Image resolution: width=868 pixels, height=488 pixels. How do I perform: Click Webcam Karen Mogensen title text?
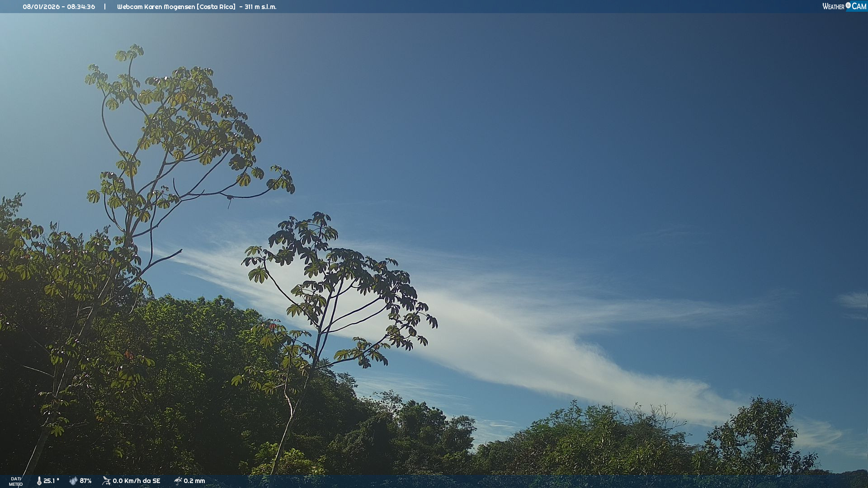tap(156, 7)
